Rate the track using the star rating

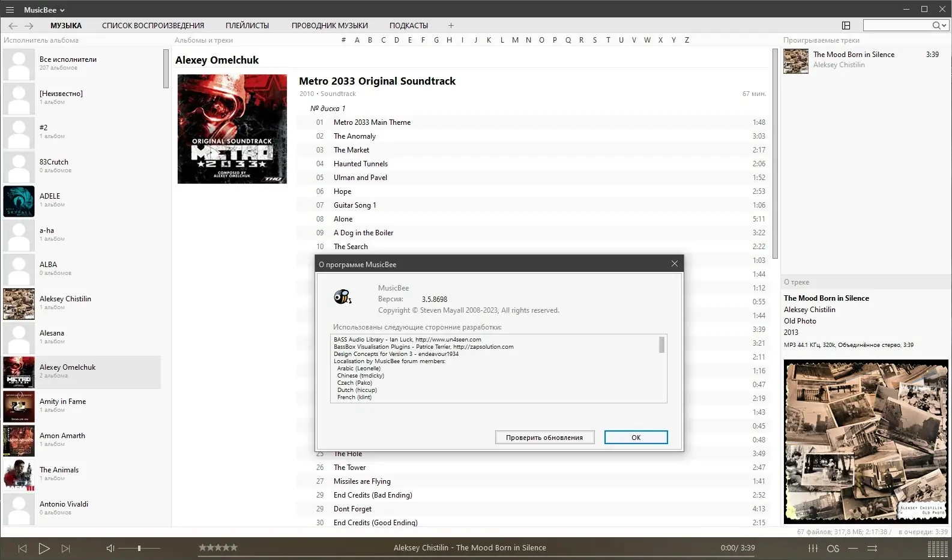(218, 547)
